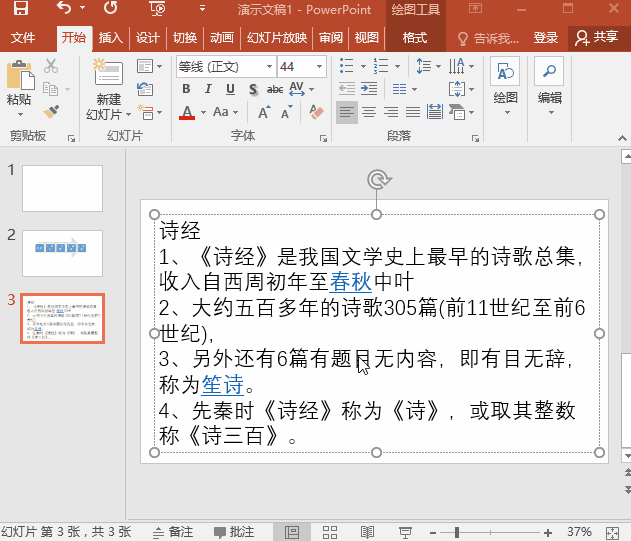631x541 pixels.
Task: Open Slide Sorter view in status bar
Action: 330,531
